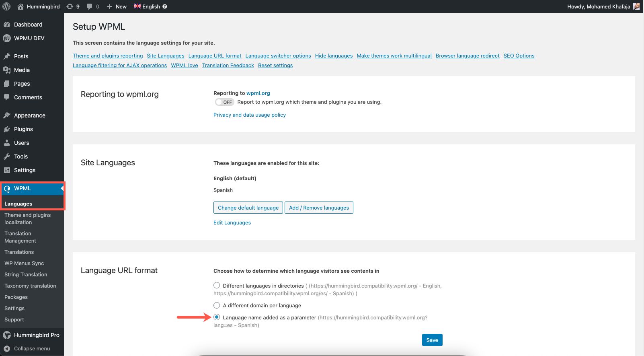Screen dimensions: 644x356
Task: Click the Pages icon in sidebar
Action: click(x=7, y=84)
